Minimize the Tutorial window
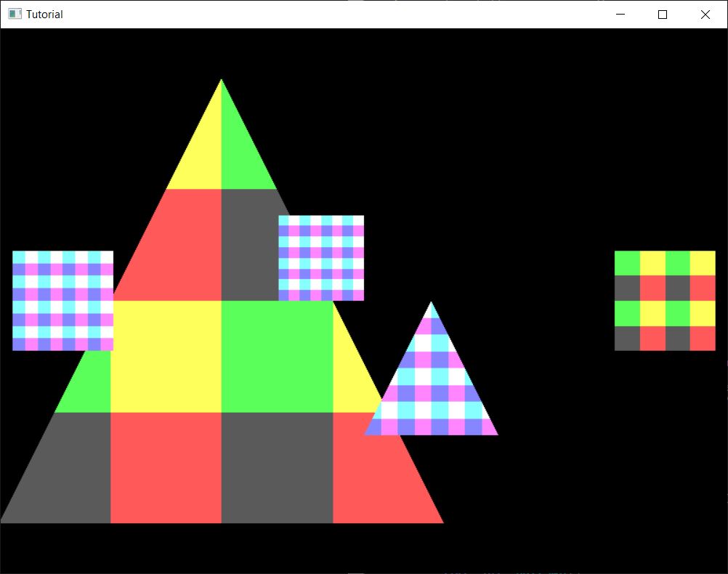The image size is (728, 574). (x=620, y=14)
